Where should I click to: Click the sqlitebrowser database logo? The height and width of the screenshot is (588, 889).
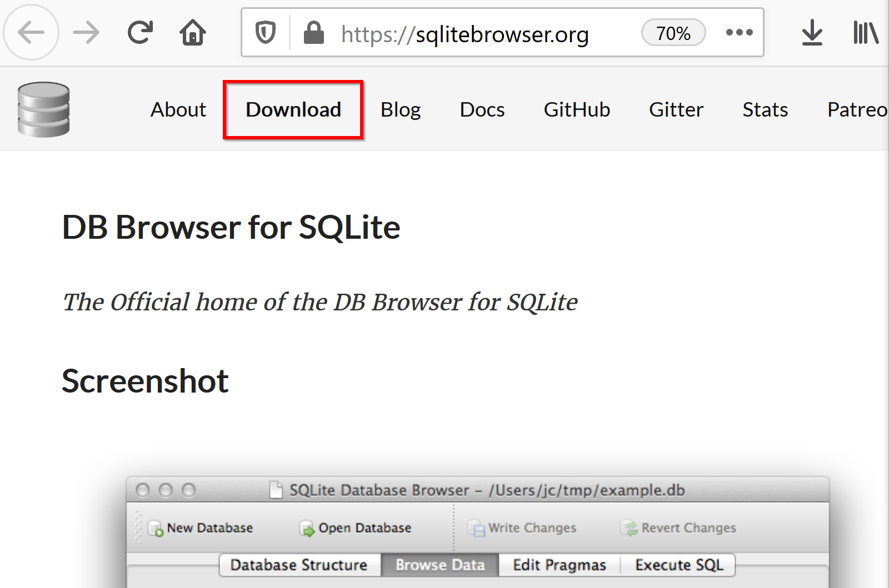click(x=43, y=109)
